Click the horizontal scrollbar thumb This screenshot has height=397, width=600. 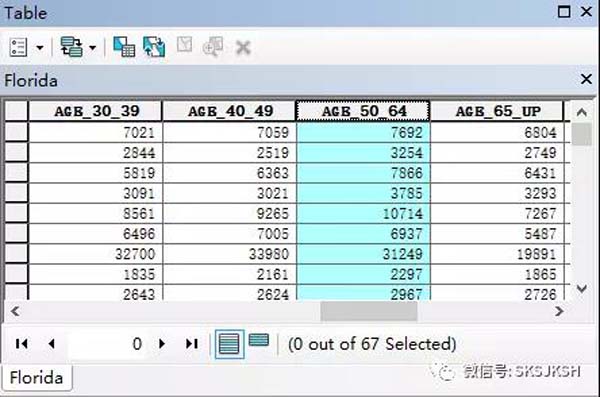(x=368, y=311)
